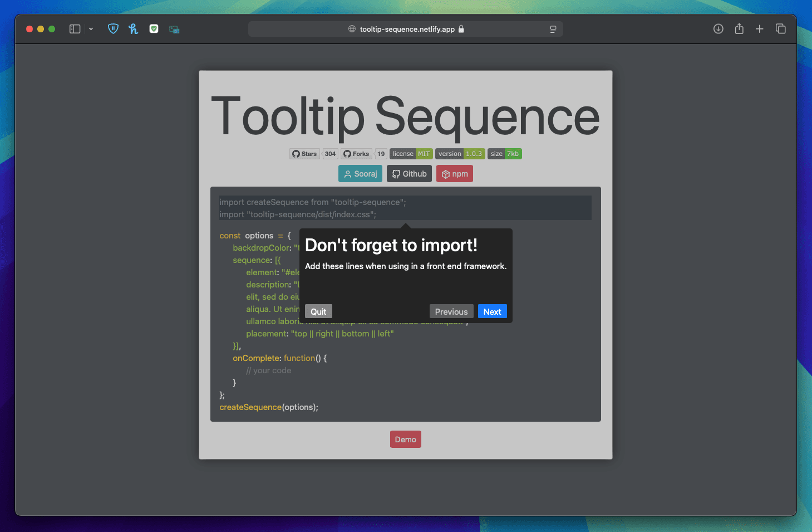Show the tab overview

pos(780,29)
